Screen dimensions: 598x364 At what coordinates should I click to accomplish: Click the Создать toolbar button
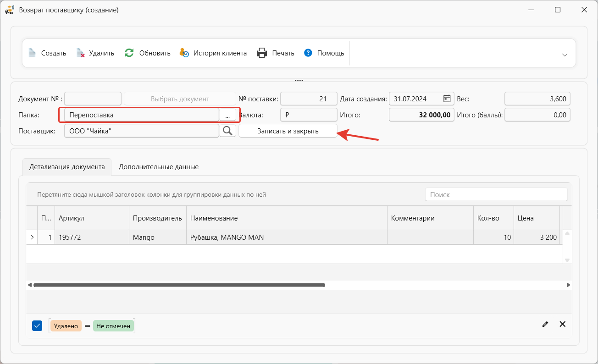[x=47, y=53]
